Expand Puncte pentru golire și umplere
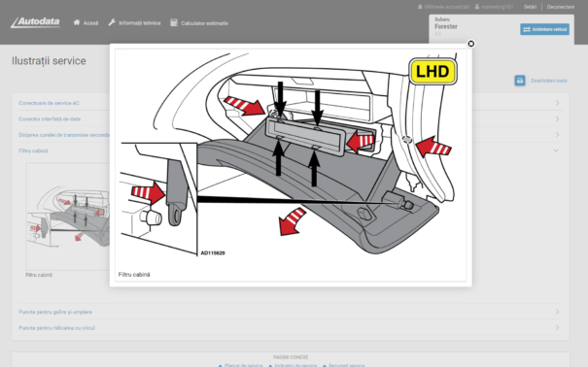Viewport: 588px width, 367px height. tap(55, 312)
